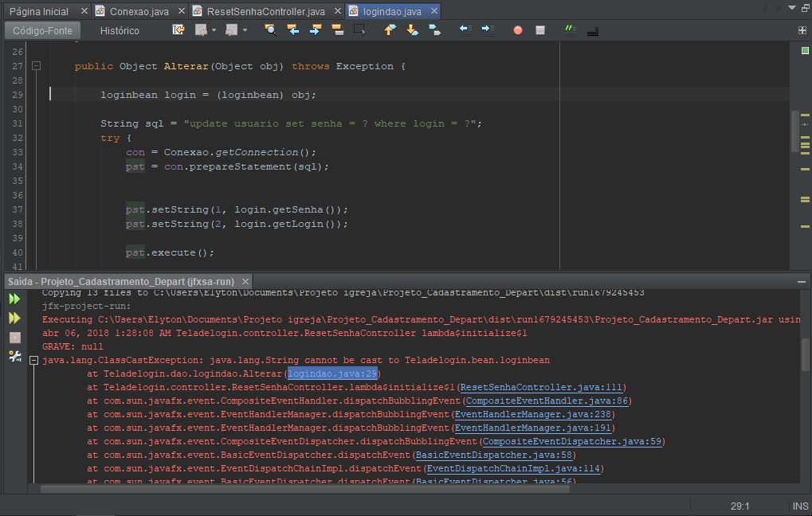The width and height of the screenshot is (812, 516).
Task: Shift line left
Action: click(x=465, y=30)
